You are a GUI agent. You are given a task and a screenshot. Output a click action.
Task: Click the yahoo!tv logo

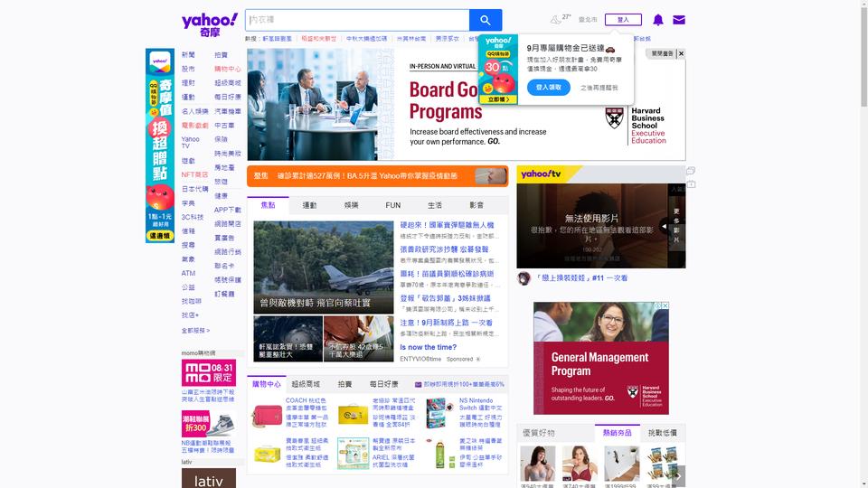(x=541, y=174)
